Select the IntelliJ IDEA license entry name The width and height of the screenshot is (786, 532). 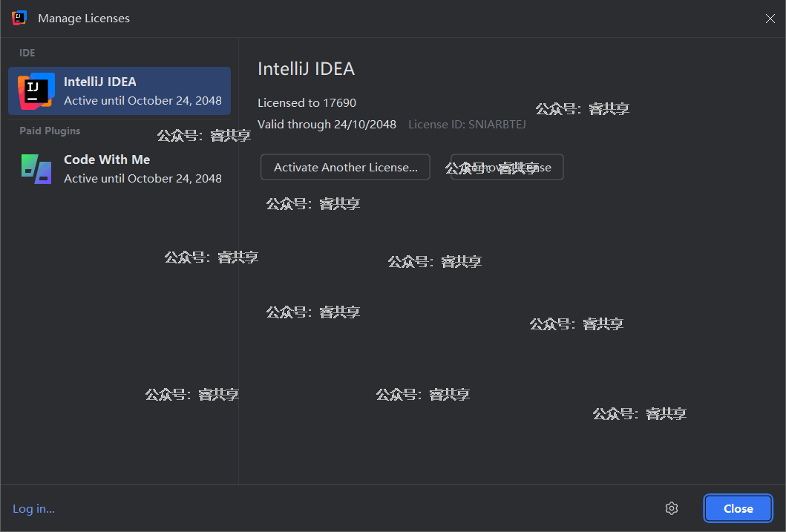click(100, 82)
